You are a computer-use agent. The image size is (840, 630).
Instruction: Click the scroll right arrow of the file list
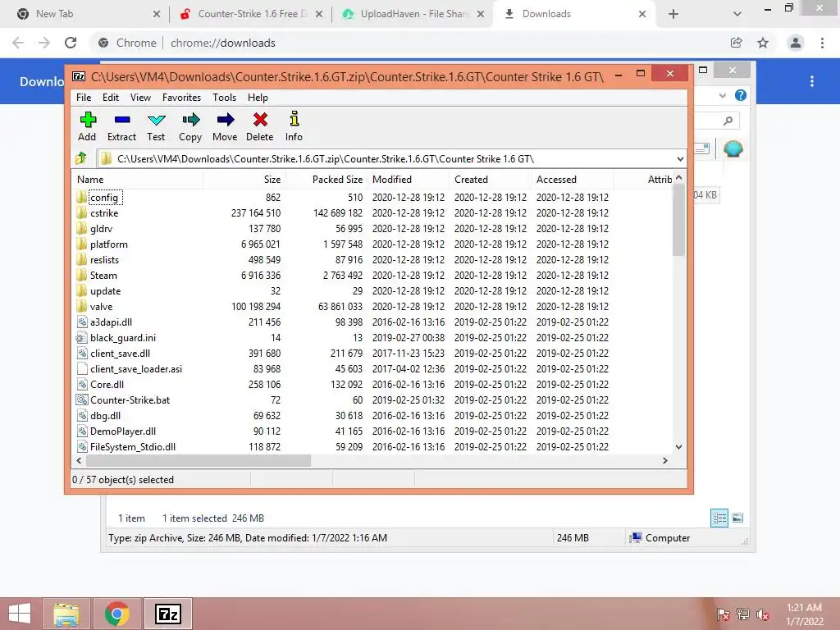coord(664,461)
